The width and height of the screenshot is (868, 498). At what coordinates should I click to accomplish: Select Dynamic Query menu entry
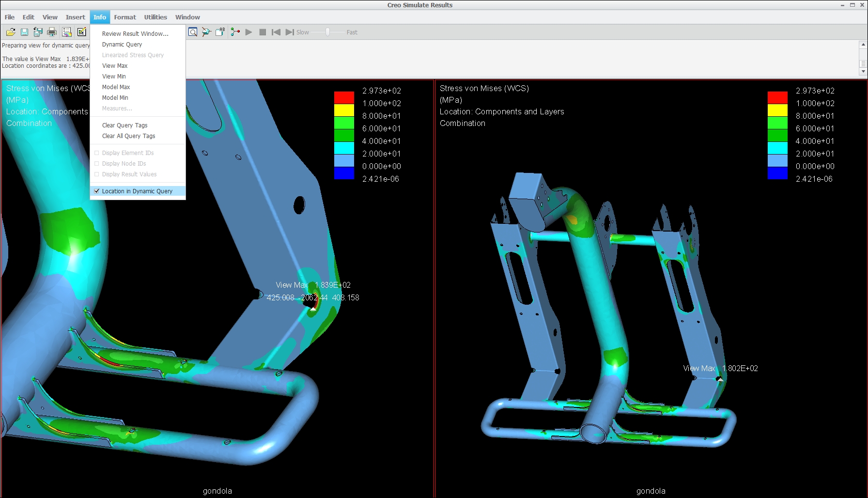pyautogui.click(x=138, y=44)
